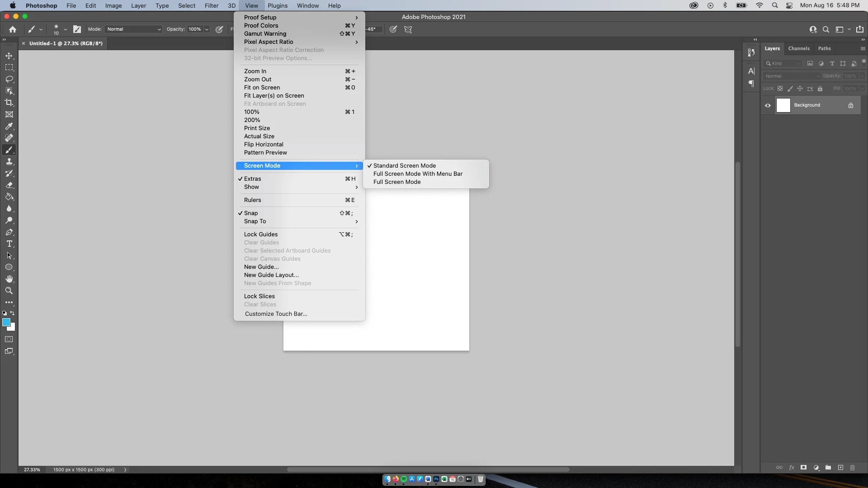Select the Crop tool
The image size is (868, 488).
pos(9,103)
